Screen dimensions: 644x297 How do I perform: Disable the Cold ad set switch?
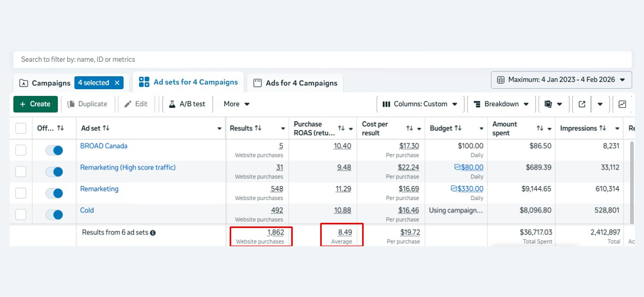pos(54,214)
